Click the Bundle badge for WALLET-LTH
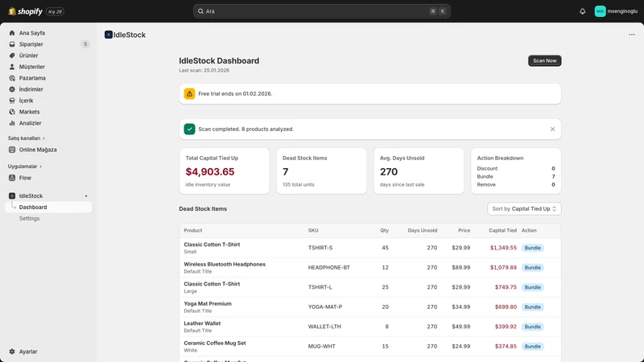 (x=532, y=327)
